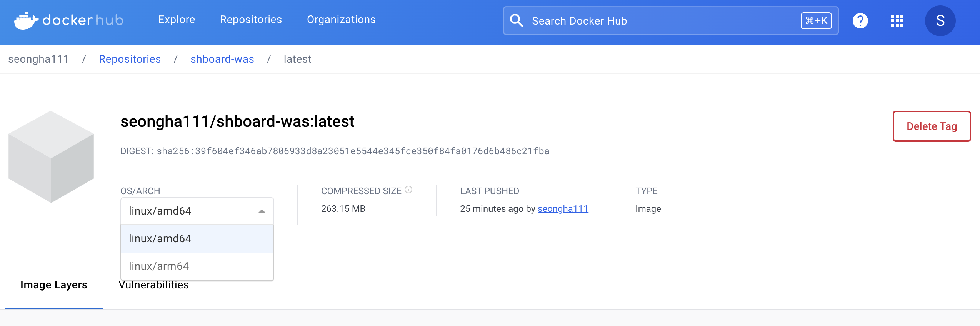Viewport: 980px width, 326px height.
Task: Go to Explore in the top navigation
Action: [177, 20]
